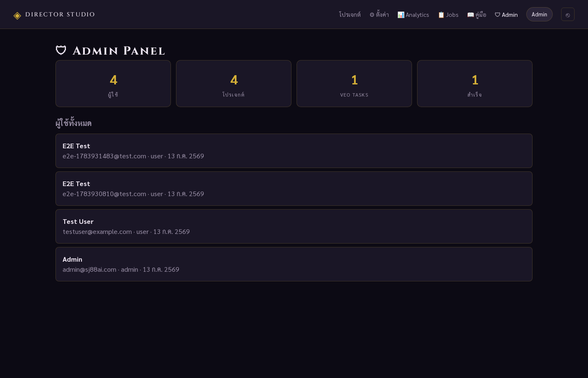Click the Admin Panel heading
Screen dimensions: 588x378
coord(110,50)
